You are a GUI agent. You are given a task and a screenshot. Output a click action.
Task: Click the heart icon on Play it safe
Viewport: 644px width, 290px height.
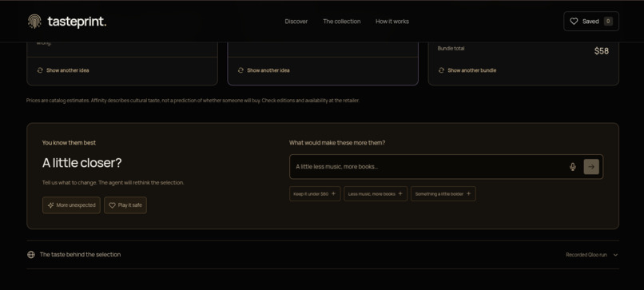pos(112,205)
